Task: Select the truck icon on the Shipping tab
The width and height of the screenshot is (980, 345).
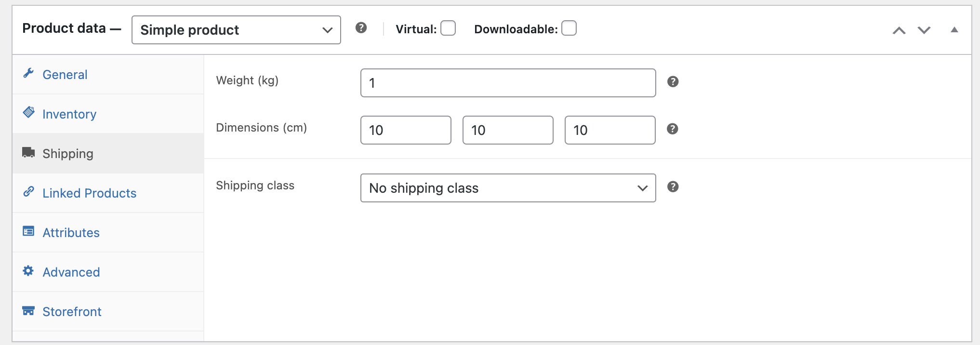Action: tap(28, 152)
